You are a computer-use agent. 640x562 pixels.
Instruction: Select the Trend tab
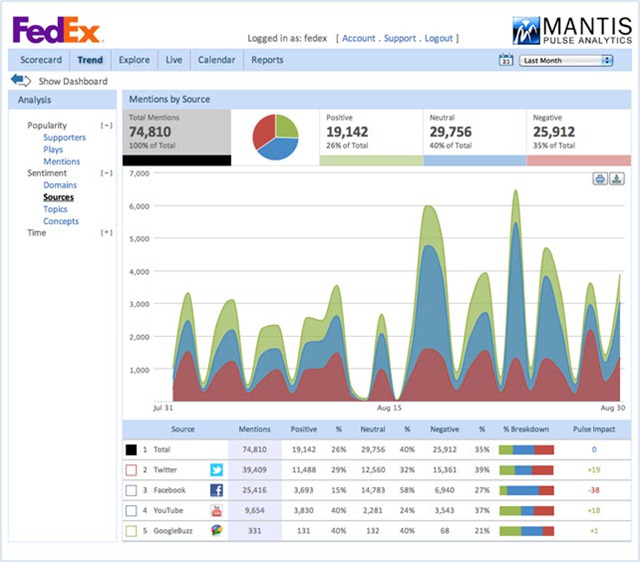(90, 60)
